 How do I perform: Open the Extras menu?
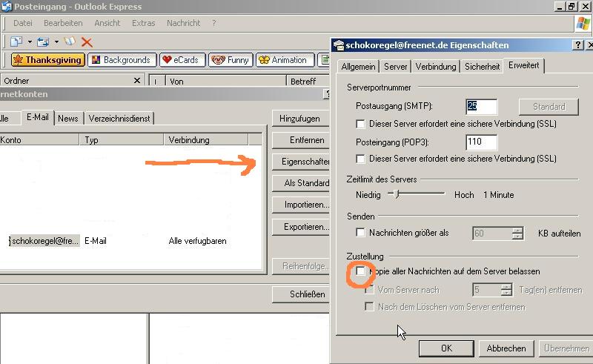tap(143, 23)
